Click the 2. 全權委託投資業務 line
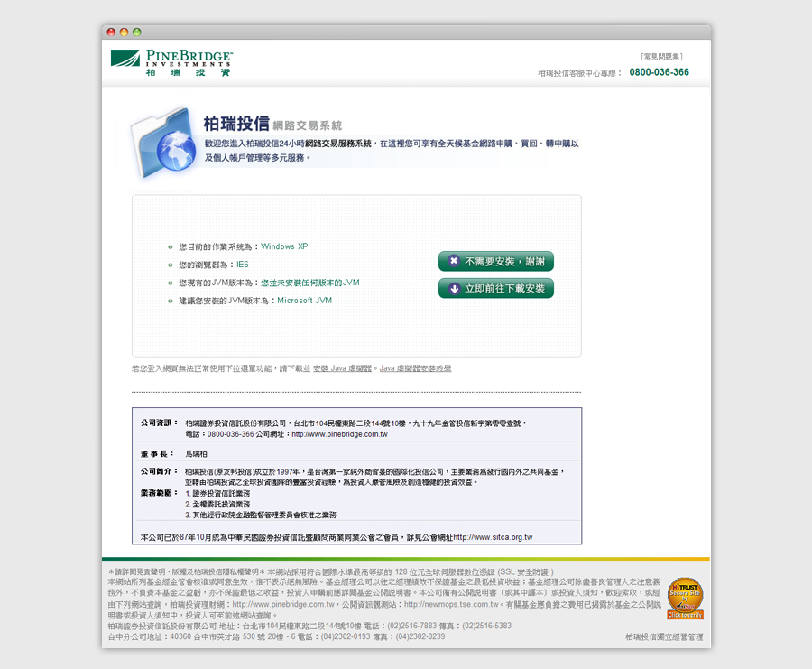 point(217,504)
